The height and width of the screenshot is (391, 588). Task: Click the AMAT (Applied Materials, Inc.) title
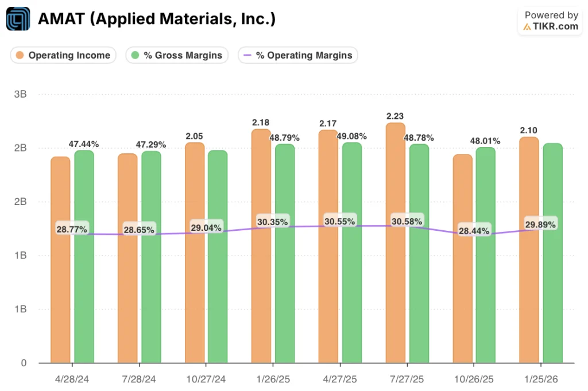click(x=157, y=19)
